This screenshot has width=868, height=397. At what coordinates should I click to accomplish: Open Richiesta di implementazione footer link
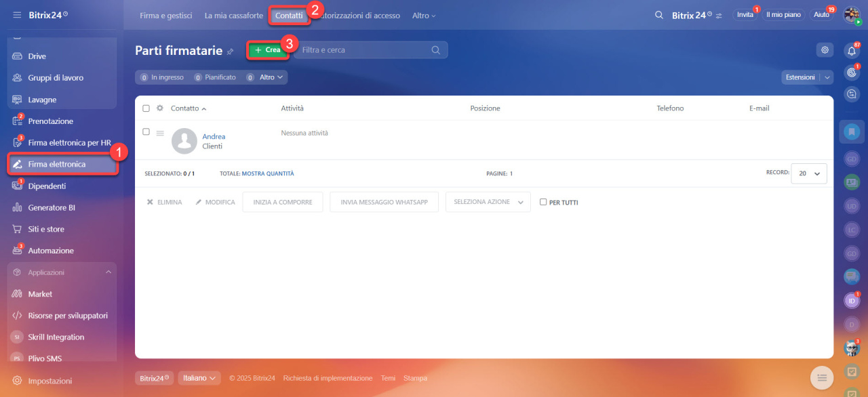point(328,378)
